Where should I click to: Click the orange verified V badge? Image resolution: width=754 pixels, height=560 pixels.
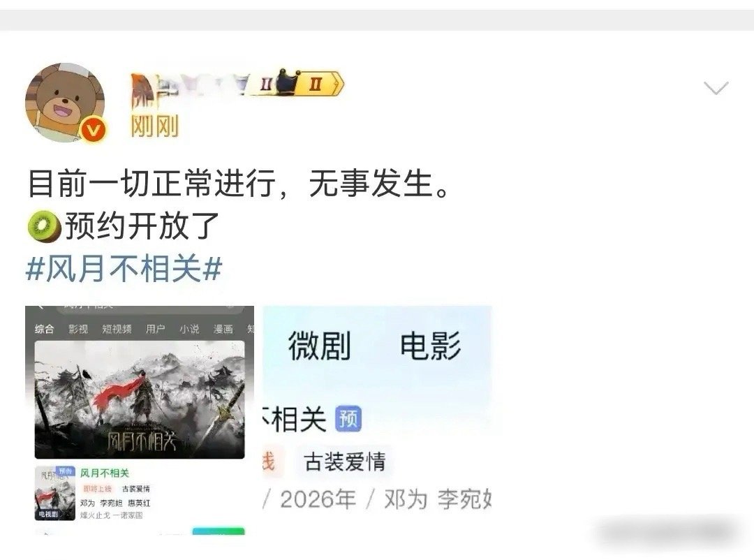[94, 129]
